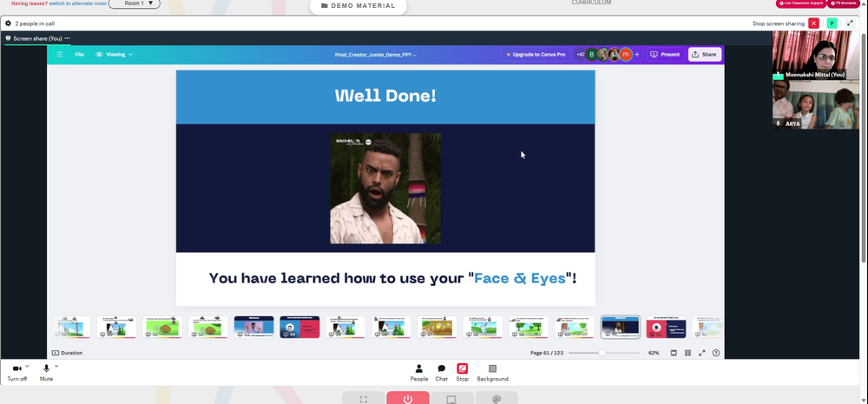The height and width of the screenshot is (404, 868).
Task: Open the Chat panel
Action: tap(441, 373)
